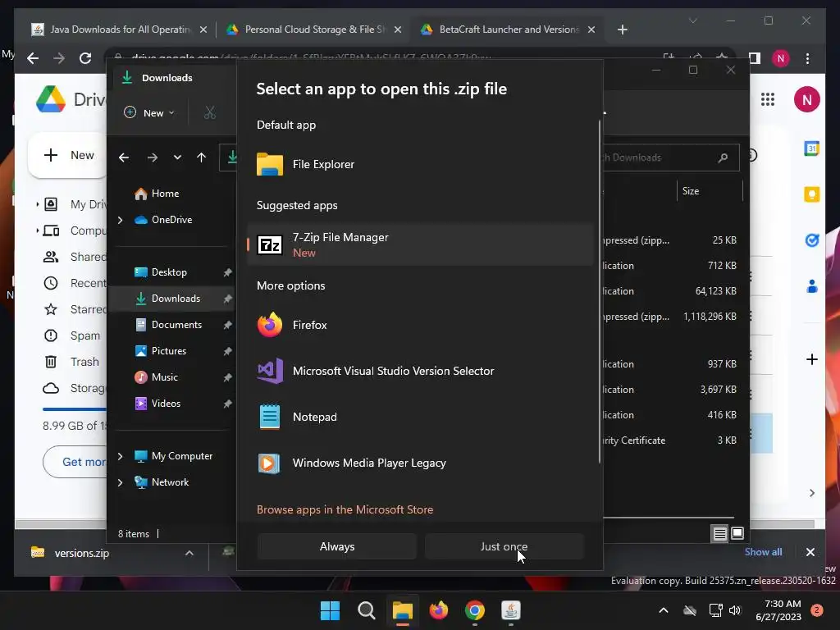Screen dimensions: 840x630
Task: Choose File Explorer as default app
Action: pos(421,164)
